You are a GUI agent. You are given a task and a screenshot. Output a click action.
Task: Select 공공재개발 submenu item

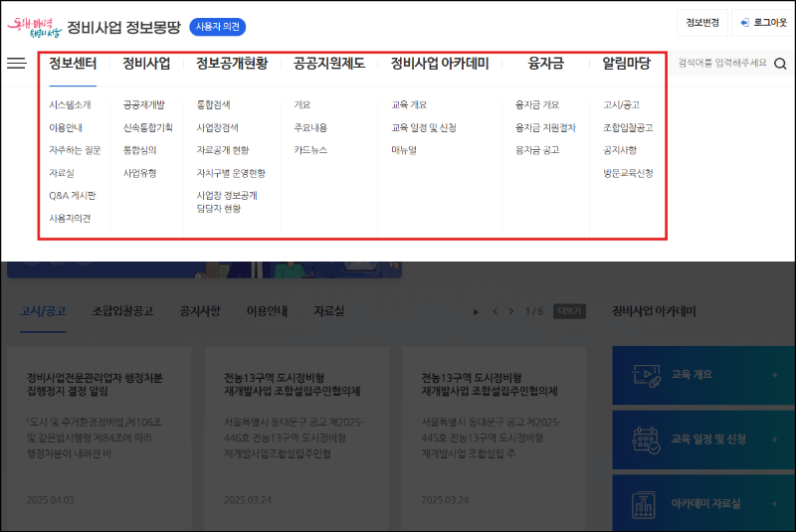[x=144, y=105]
